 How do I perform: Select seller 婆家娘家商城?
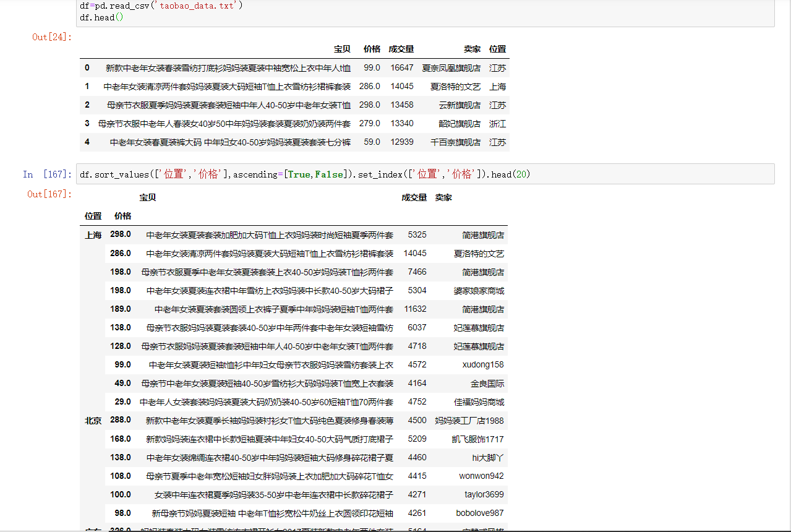[479, 291]
